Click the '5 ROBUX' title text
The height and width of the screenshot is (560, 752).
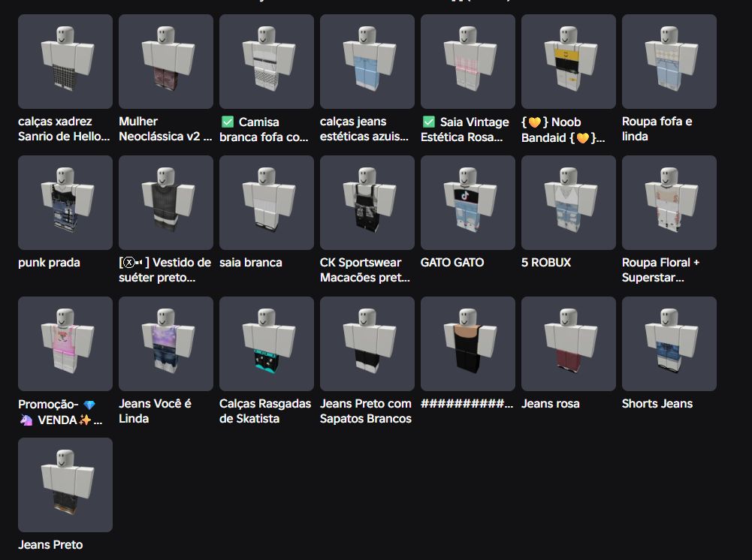tap(546, 263)
